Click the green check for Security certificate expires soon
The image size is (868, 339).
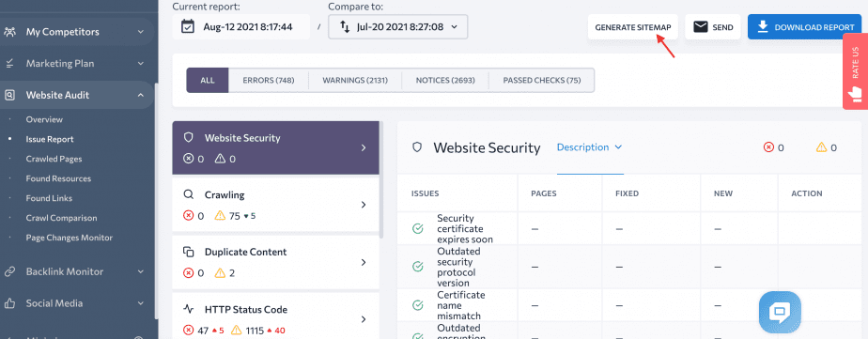pos(418,228)
